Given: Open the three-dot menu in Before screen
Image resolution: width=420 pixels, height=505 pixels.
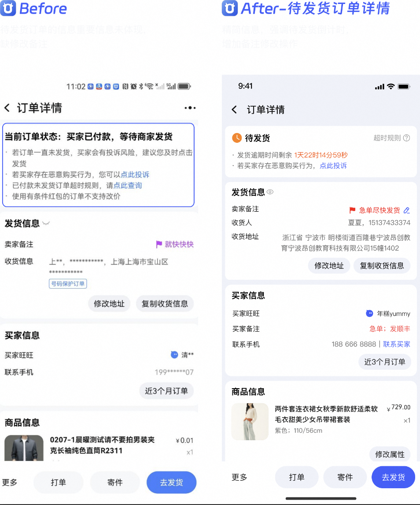Looking at the screenshot, I should (190, 108).
